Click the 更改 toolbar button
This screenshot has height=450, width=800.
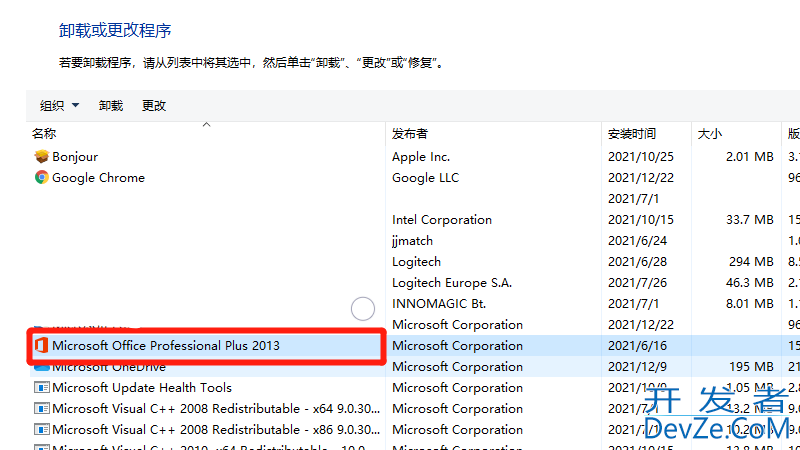click(x=154, y=106)
